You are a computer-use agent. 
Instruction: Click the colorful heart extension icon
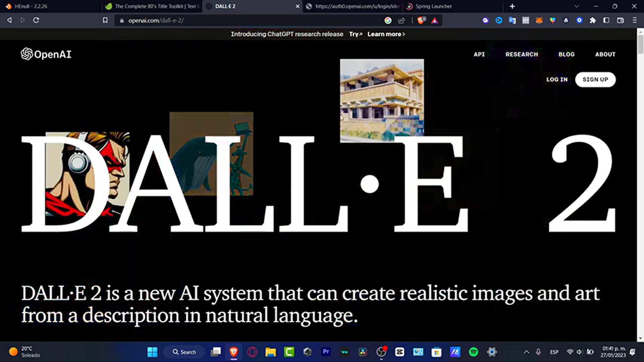(552, 20)
